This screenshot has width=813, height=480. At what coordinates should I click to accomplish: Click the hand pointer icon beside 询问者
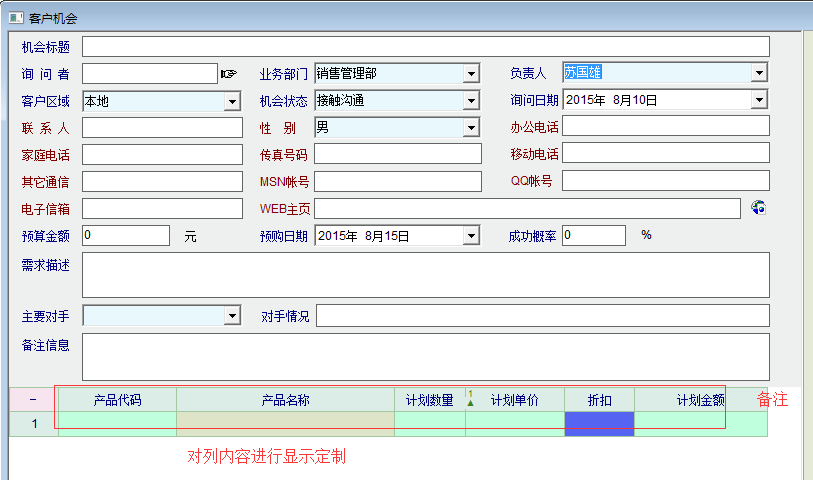coord(229,73)
